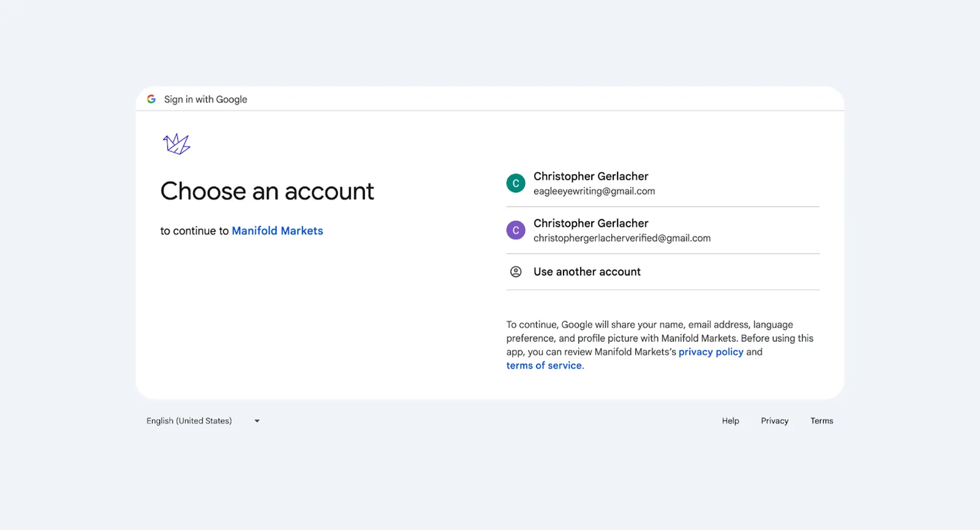Choose the eagleeyewriting@gmail.com account
The height and width of the screenshot is (530, 980).
(663, 183)
